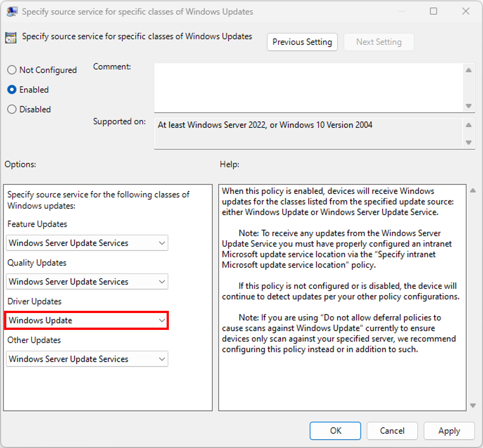The height and width of the screenshot is (448, 483).
Task: Click the 'Supported on:' label
Action: [x=120, y=122]
